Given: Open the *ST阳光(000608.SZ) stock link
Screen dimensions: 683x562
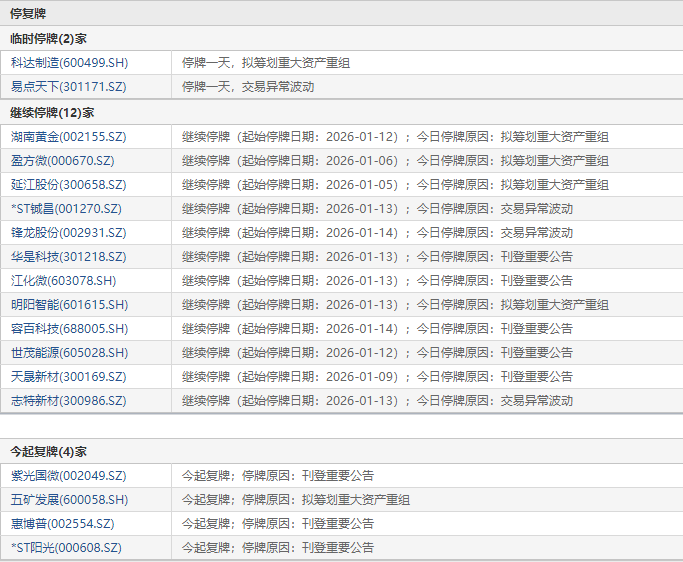Looking at the screenshot, I should pyautogui.click(x=66, y=548).
